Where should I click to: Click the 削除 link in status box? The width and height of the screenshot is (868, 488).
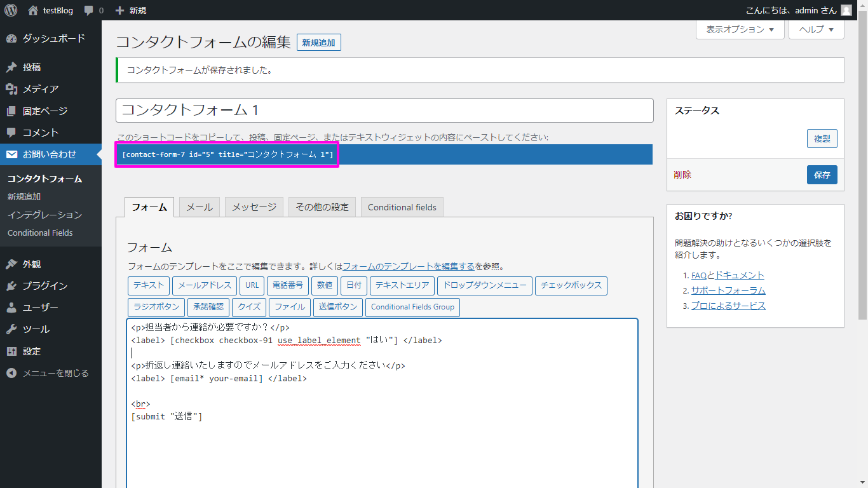click(682, 175)
